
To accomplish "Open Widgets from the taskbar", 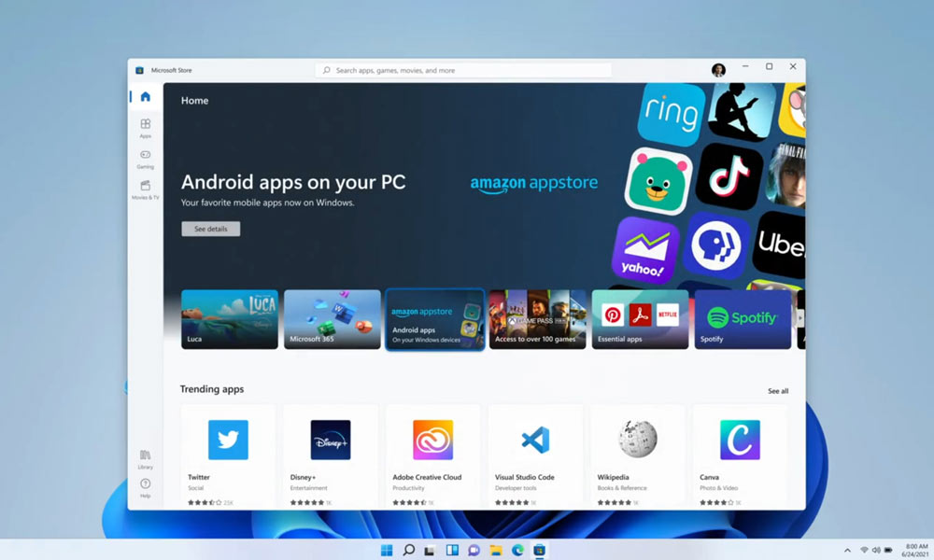I will (x=452, y=550).
